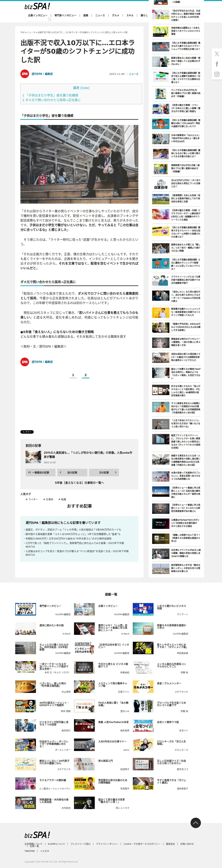
Task: Select page 2 in the pagination
Action: pyautogui.click(x=86, y=375)
